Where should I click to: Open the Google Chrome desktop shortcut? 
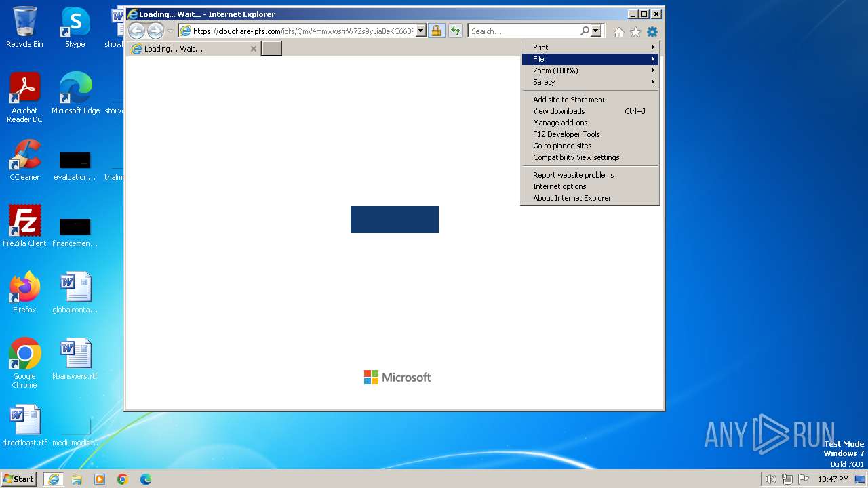point(24,363)
